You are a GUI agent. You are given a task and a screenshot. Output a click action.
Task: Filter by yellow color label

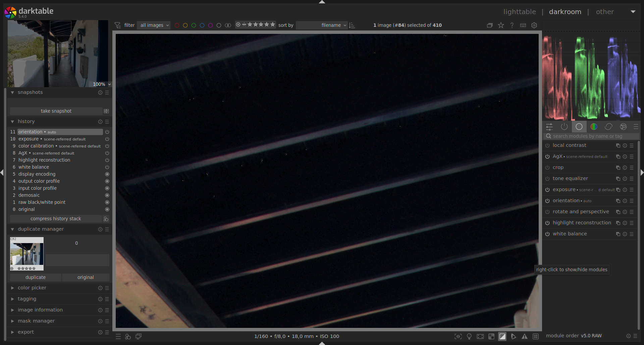coord(185,25)
